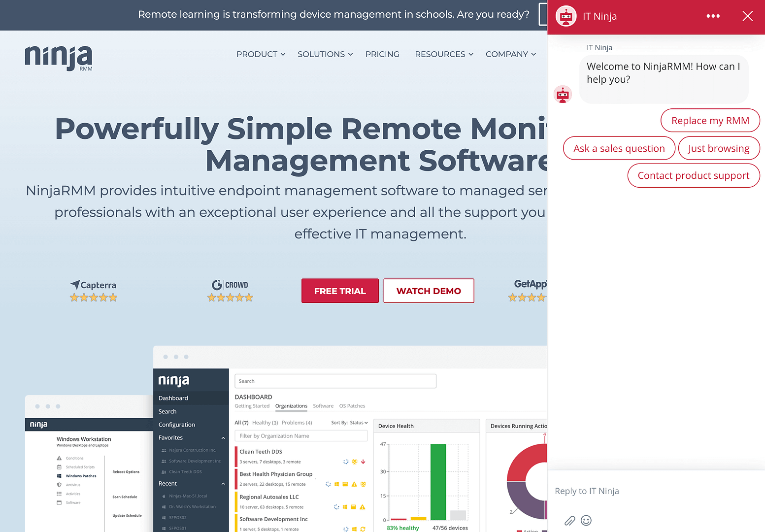This screenshot has width=765, height=532.
Task: Click the dashboard Search field in screenshot
Action: (335, 381)
